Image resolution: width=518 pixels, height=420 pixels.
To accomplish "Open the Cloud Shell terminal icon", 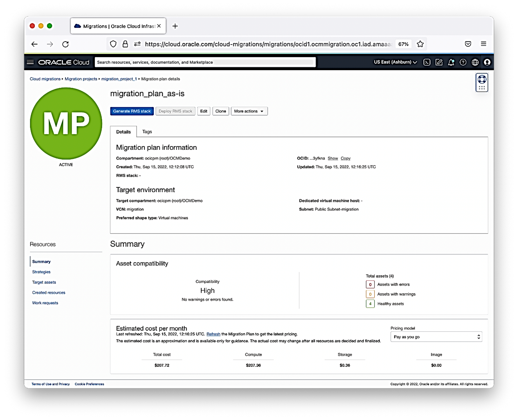I will [x=427, y=62].
